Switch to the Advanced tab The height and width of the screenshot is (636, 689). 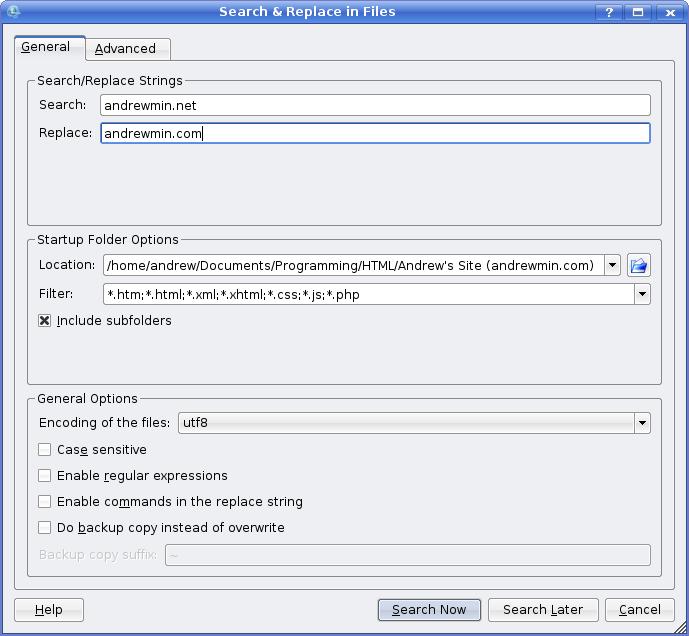pyautogui.click(x=126, y=48)
